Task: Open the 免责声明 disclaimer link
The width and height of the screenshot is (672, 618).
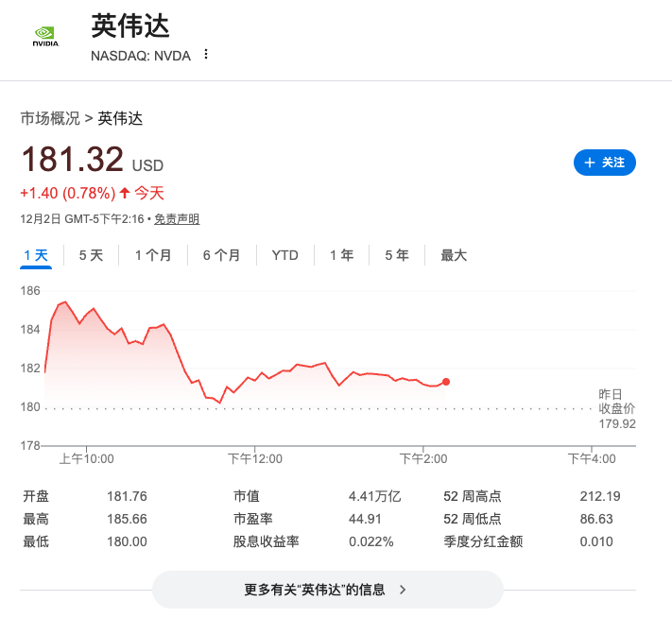Action: [x=177, y=219]
